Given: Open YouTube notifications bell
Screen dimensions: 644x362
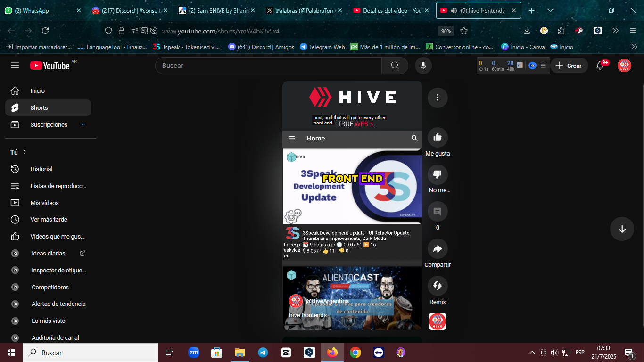Looking at the screenshot, I should click(600, 66).
